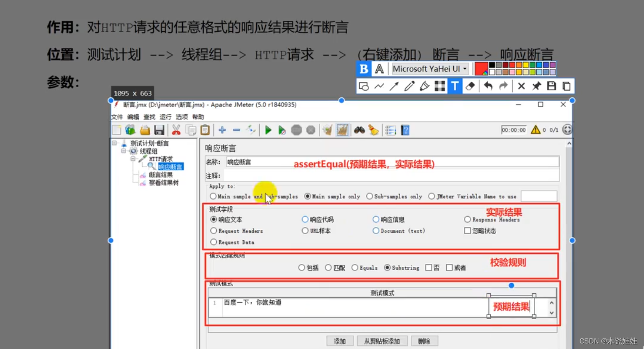Open the 帮助 menu
The height and width of the screenshot is (349, 644).
(x=198, y=117)
